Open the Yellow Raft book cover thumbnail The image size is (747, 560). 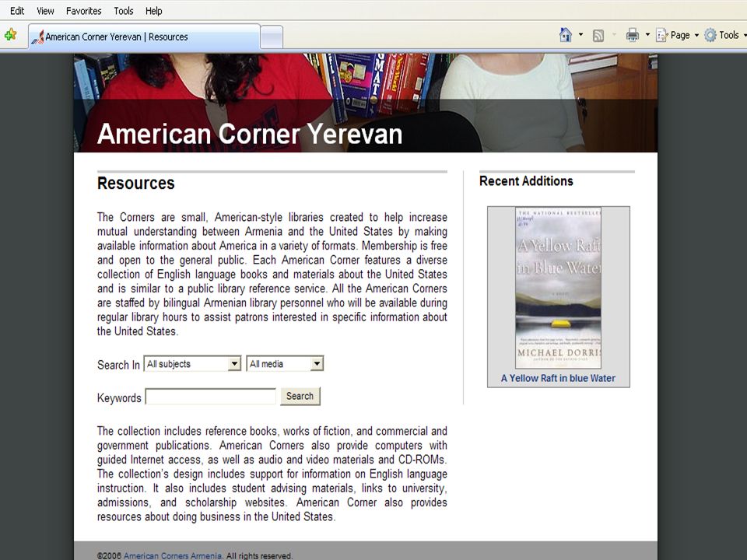(559, 288)
